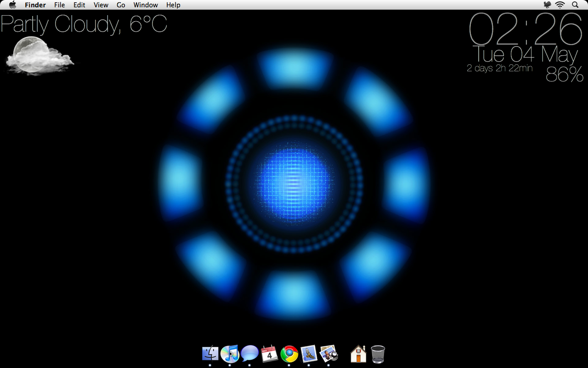Click the partly cloudy weather icon
588x368 pixels.
39,56
